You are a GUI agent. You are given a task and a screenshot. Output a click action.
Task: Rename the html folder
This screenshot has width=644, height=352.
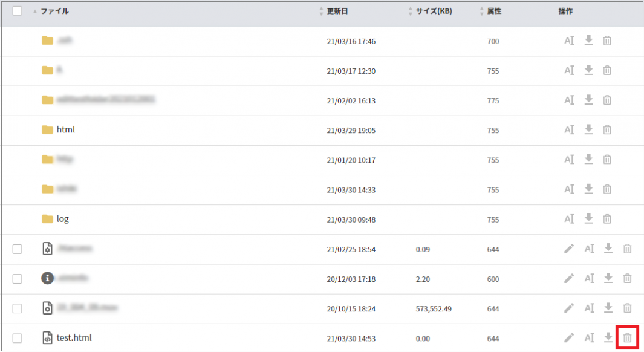[569, 129]
